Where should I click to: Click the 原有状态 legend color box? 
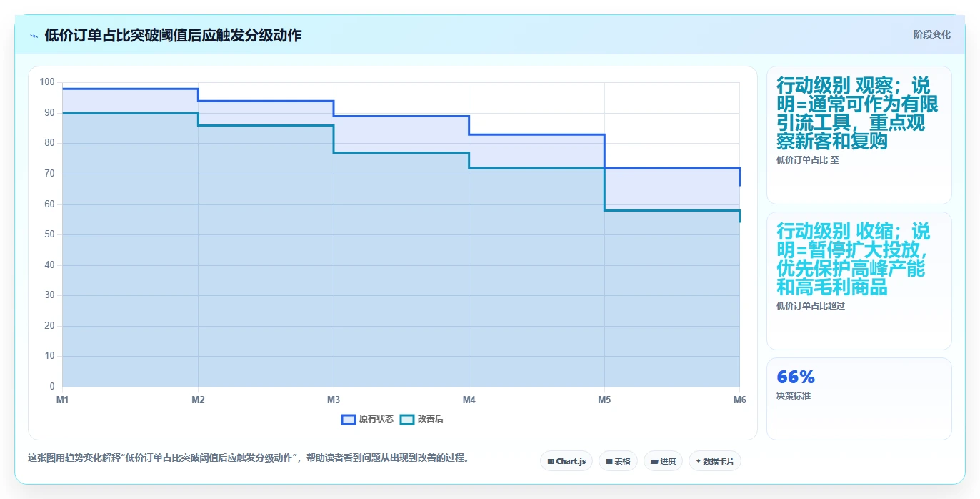pyautogui.click(x=349, y=419)
